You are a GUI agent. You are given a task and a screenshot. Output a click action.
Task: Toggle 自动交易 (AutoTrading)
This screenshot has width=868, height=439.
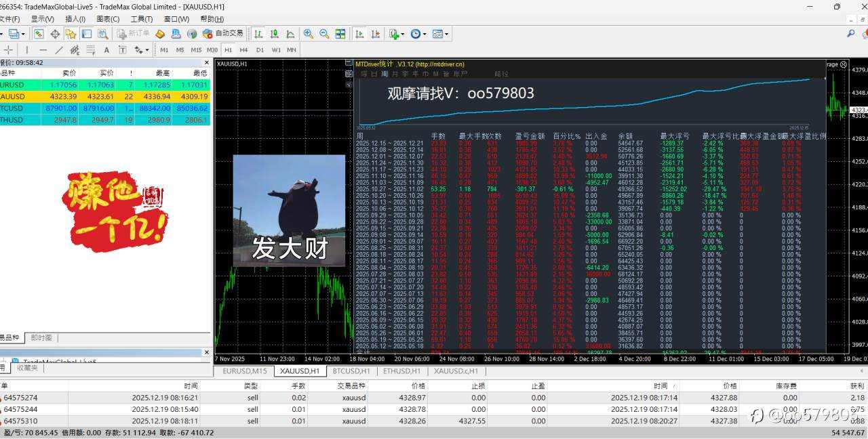pos(225,33)
